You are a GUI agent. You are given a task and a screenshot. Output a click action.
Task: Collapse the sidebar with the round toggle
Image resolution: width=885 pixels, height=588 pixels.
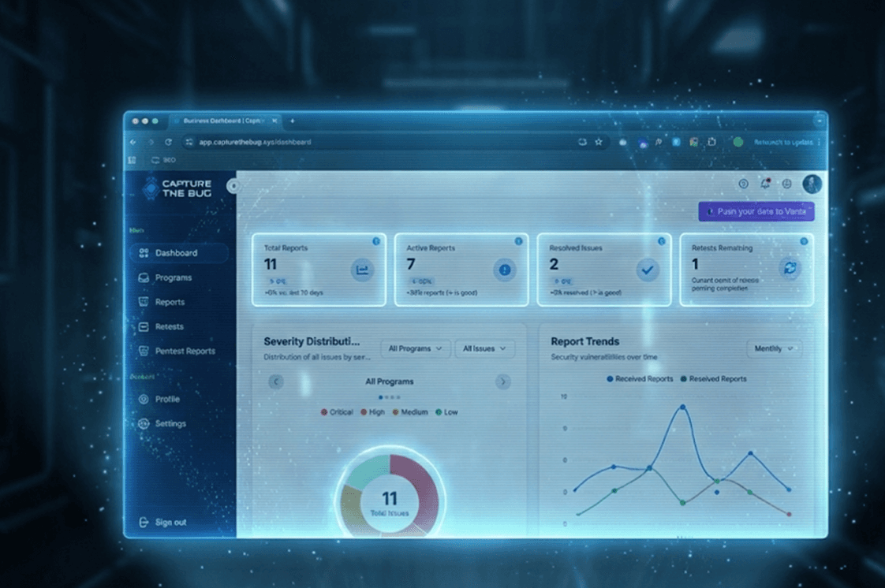(x=233, y=186)
